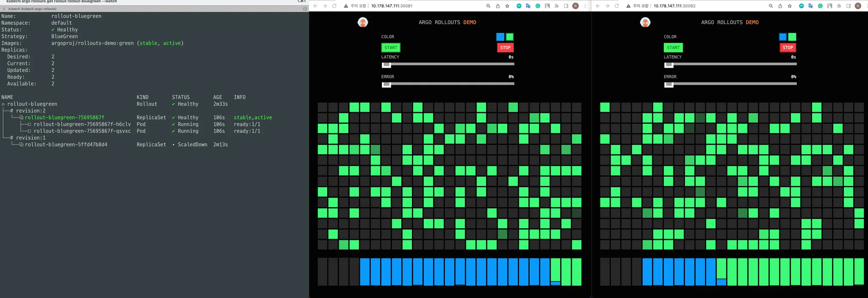Click the 'BlueGreen' strategy value
Screen dimensions: 868x298
(x=64, y=36)
